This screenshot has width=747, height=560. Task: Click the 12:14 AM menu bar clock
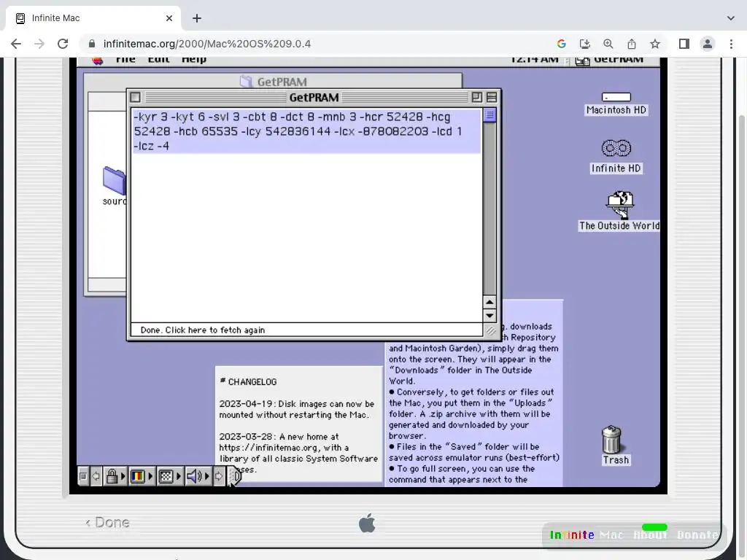pyautogui.click(x=534, y=60)
